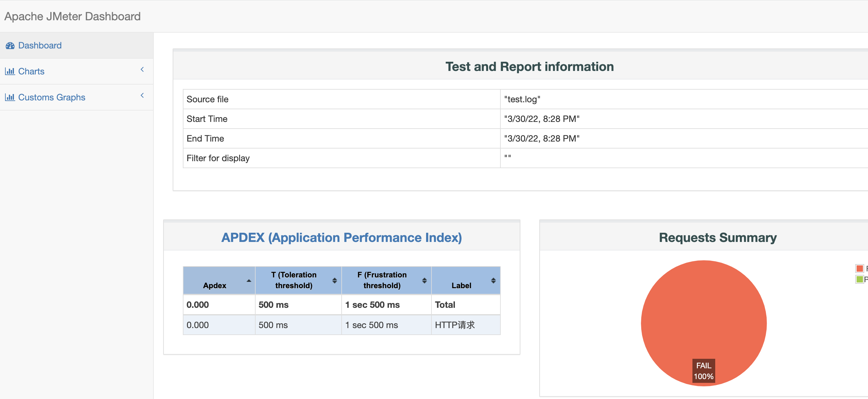Sort by Label column arrows

pos(493,281)
